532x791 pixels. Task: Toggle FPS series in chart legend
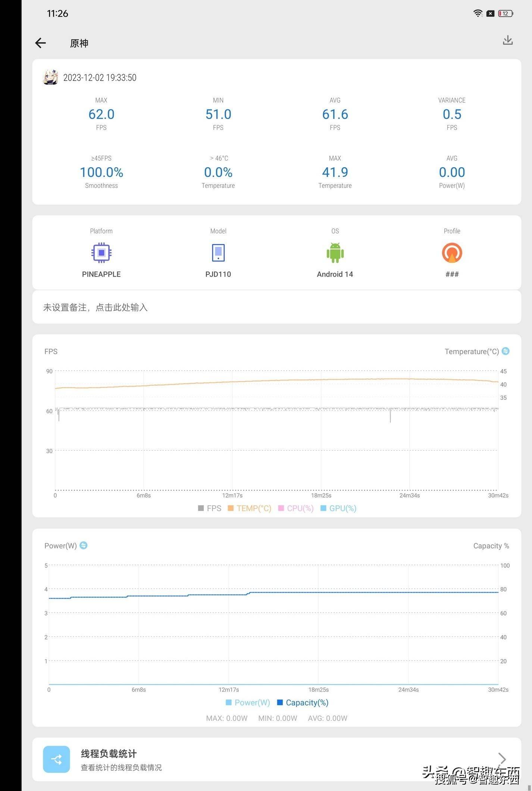click(210, 508)
